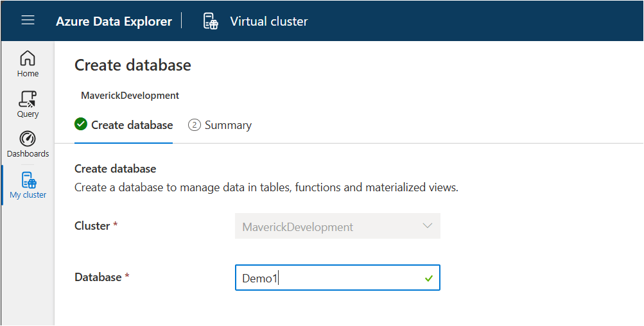Click the Database field label
Screen dimensions: 644x326
coord(98,277)
